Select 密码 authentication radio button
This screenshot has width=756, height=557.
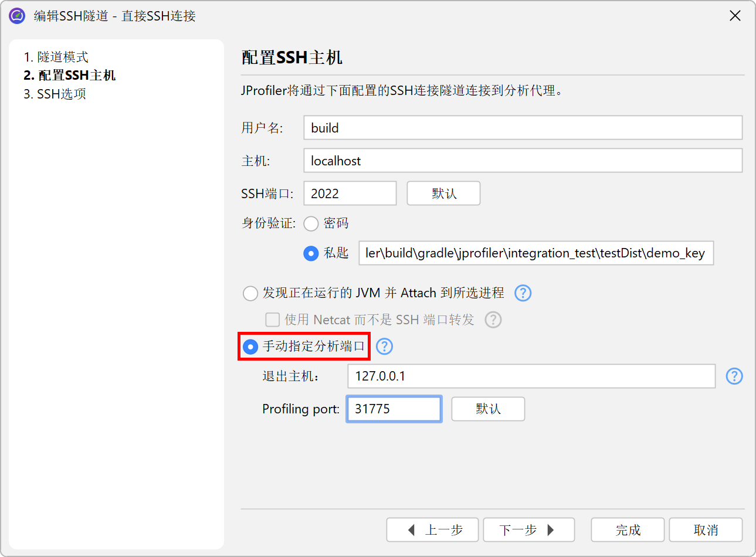(311, 223)
